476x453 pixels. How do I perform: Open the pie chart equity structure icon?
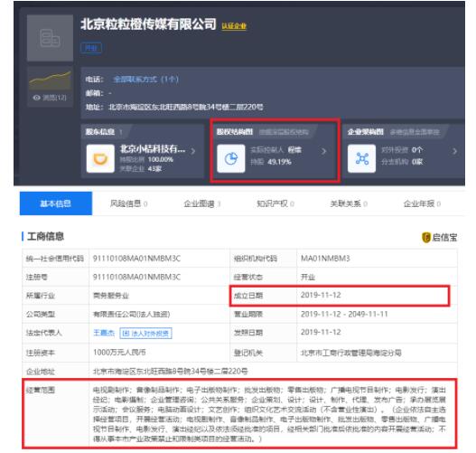(230, 158)
